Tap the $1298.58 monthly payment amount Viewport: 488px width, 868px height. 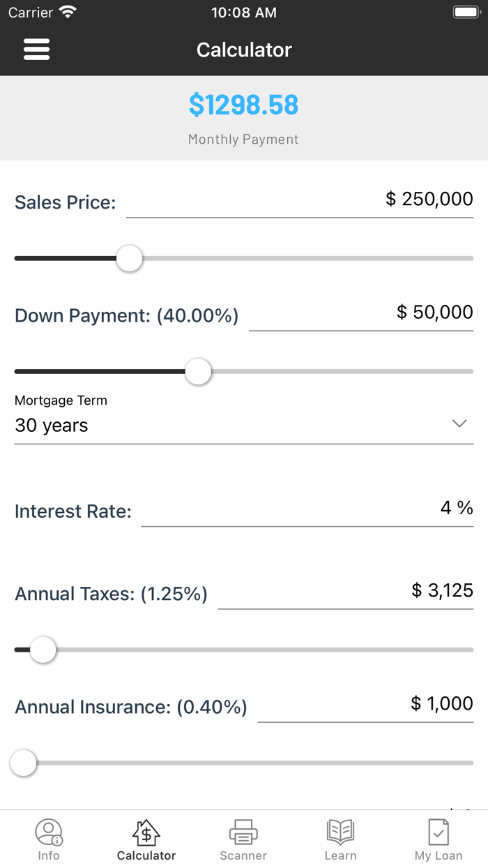[243, 105]
